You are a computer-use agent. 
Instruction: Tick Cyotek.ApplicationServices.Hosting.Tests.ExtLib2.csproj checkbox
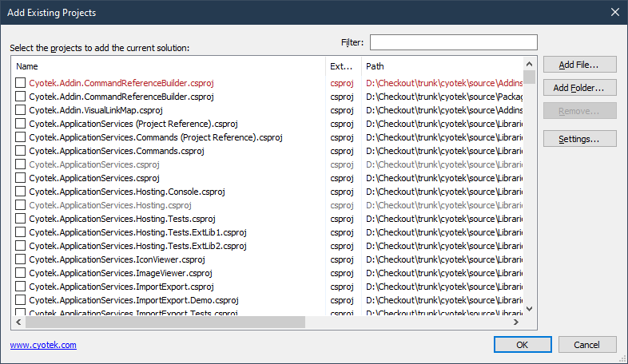21,246
